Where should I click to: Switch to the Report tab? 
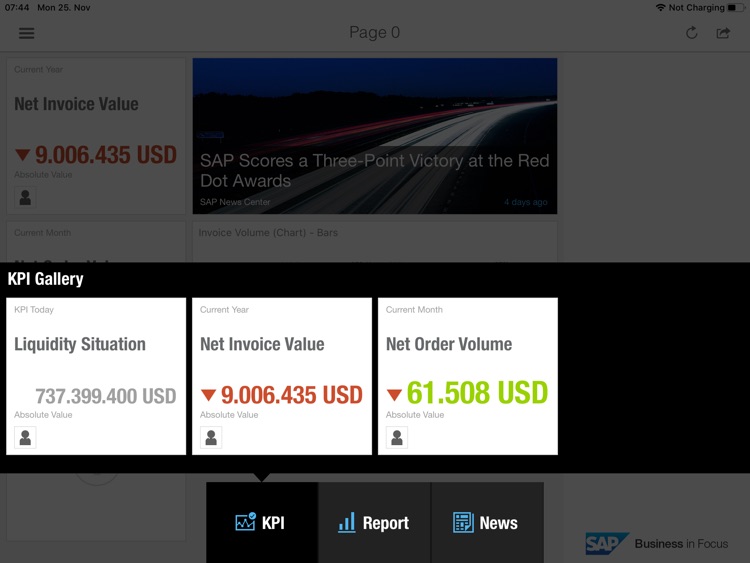point(375,522)
